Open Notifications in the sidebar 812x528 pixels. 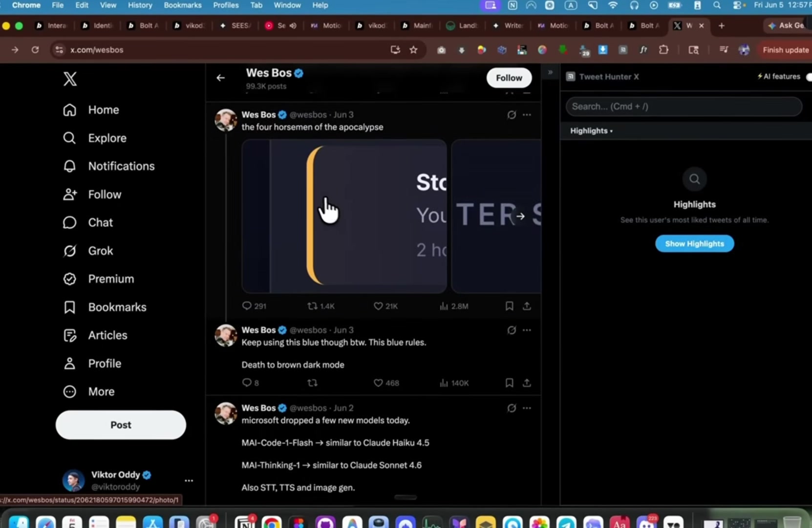[108, 166]
